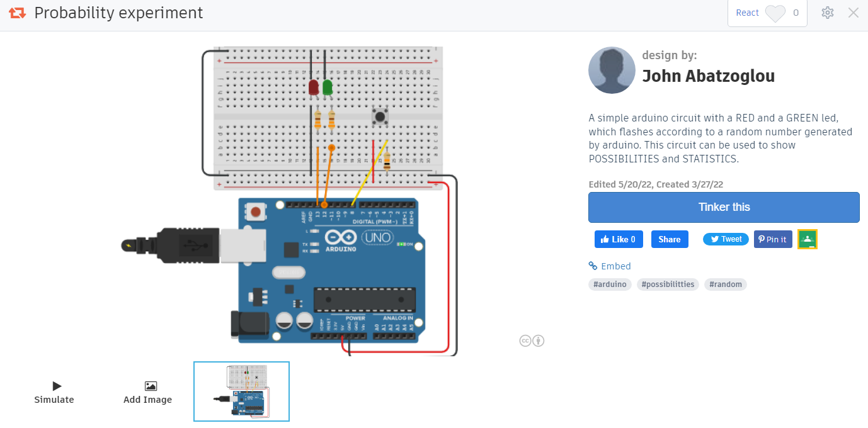The image size is (868, 428).
Task: Click the author's profile avatar
Action: coord(611,70)
